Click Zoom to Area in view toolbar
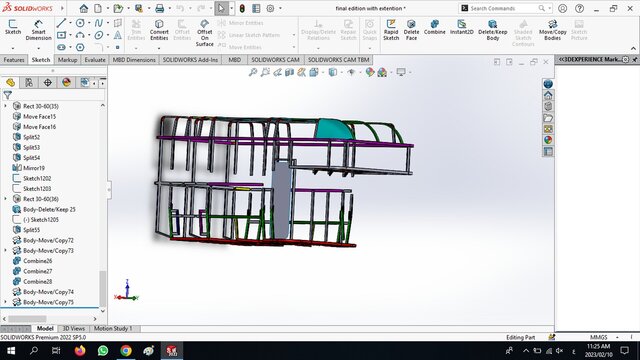 pyautogui.click(x=265, y=72)
